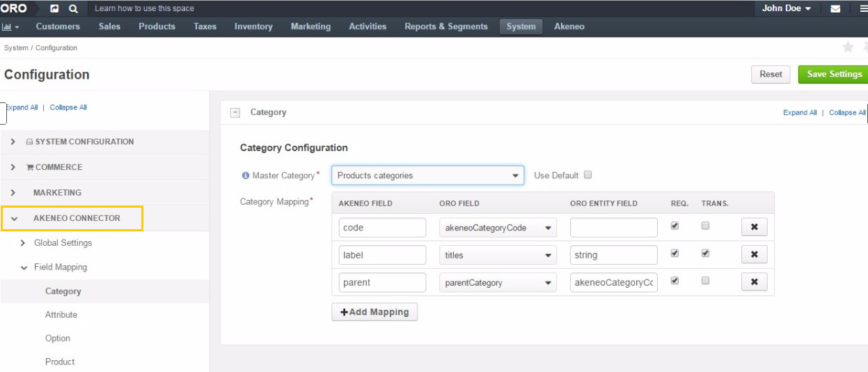This screenshot has height=372, width=868.
Task: Remove the code mapping row
Action: tap(754, 227)
